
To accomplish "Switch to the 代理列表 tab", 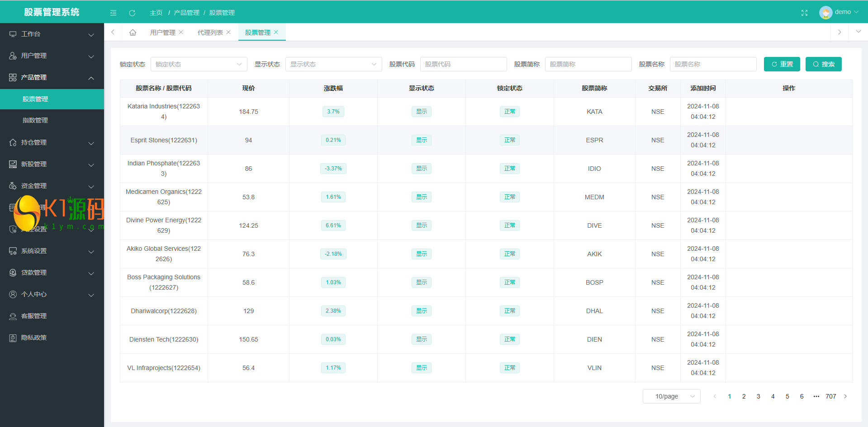I will 210,33.
